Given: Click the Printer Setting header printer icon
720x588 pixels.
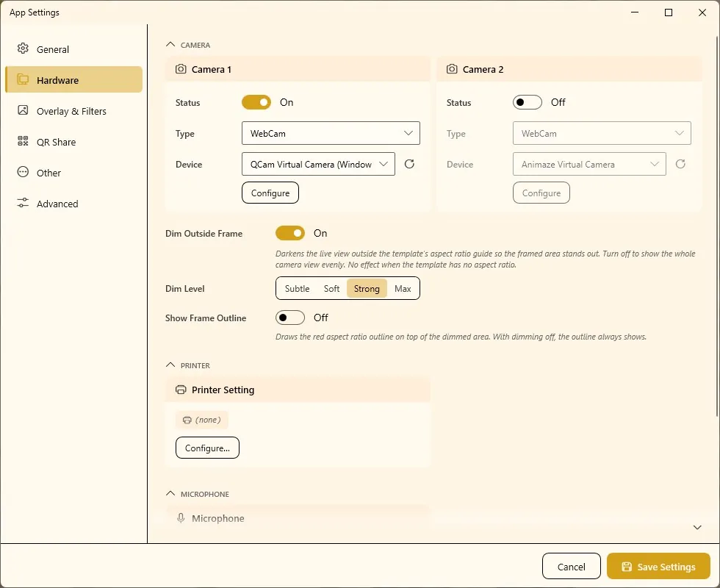Looking at the screenshot, I should [181, 390].
